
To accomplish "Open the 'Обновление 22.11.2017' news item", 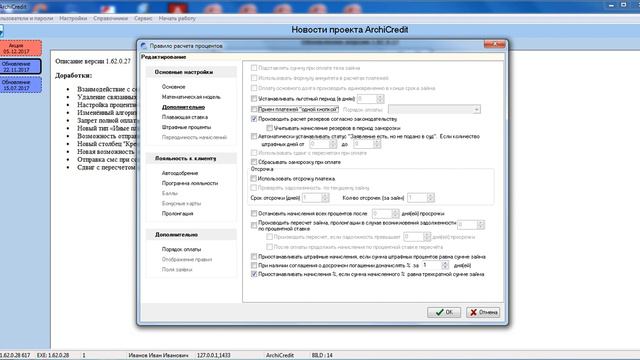I will point(20,67).
